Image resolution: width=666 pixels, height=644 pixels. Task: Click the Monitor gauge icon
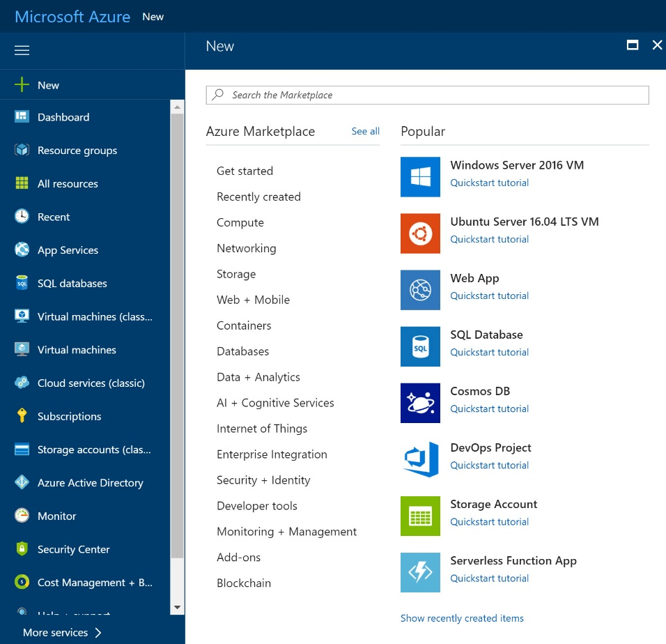[x=22, y=515]
